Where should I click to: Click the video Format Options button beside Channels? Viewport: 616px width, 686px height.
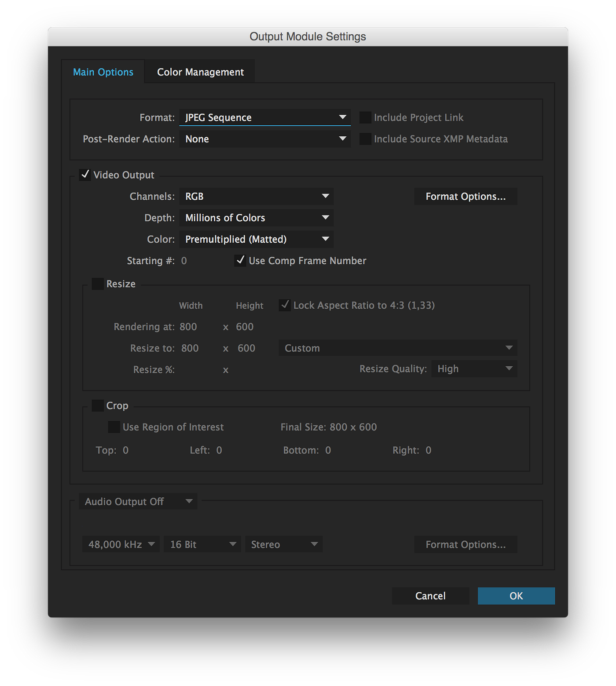point(466,196)
